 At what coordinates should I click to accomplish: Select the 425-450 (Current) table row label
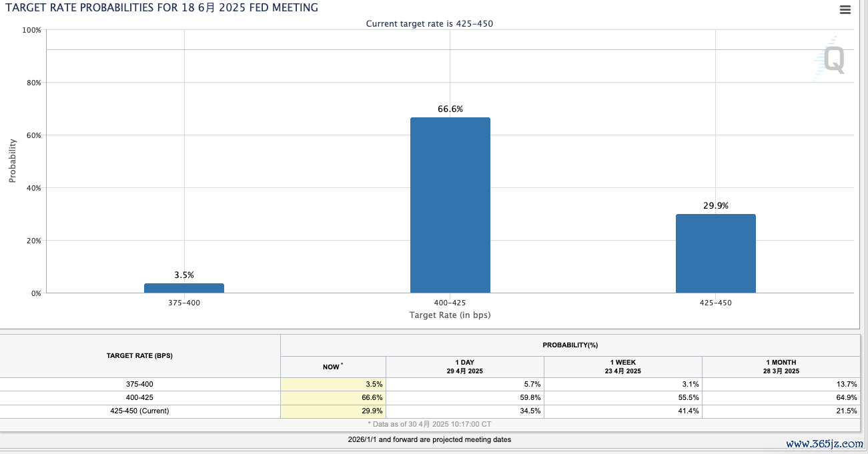[139, 411]
